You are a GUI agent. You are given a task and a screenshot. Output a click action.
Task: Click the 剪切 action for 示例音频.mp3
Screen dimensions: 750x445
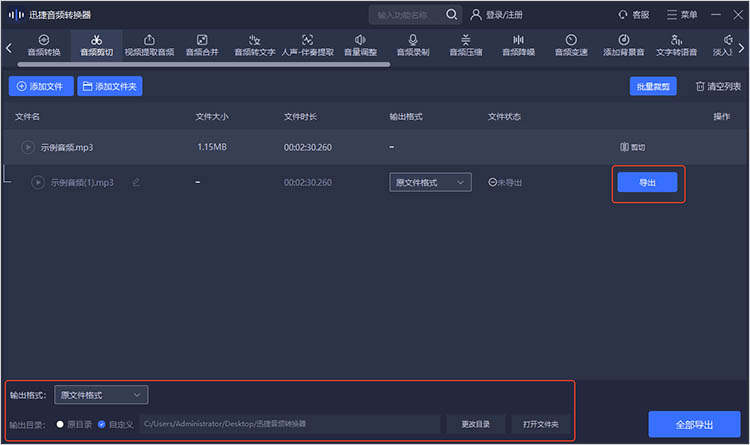click(x=632, y=147)
